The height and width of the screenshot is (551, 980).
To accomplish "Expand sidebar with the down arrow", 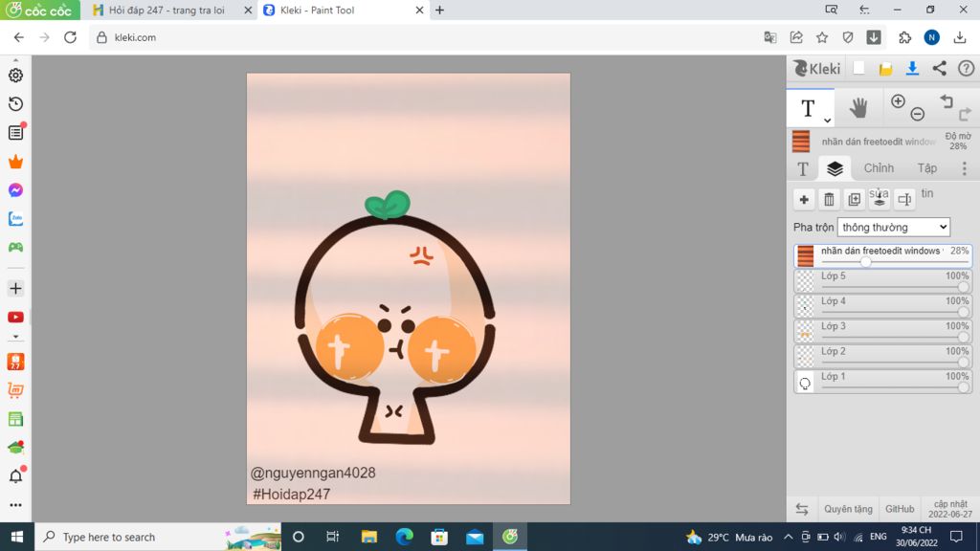I will pos(15,337).
